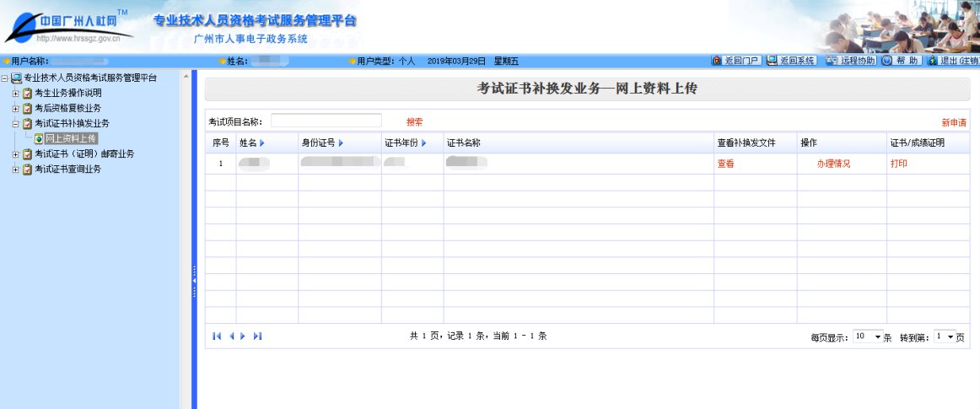Screen dimensions: 980x409
Task: Open the 帮助 help button
Action: (x=902, y=61)
